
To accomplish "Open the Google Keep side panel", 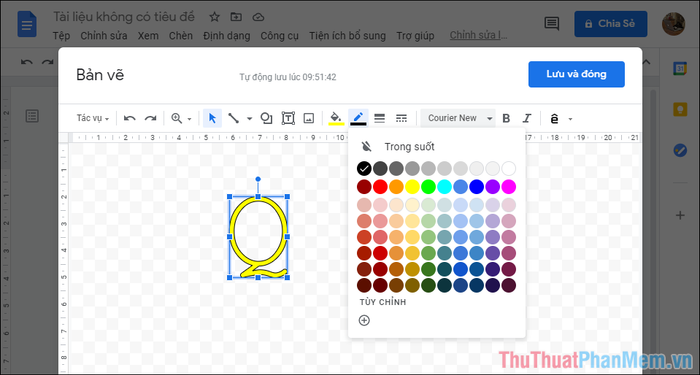I will [680, 109].
